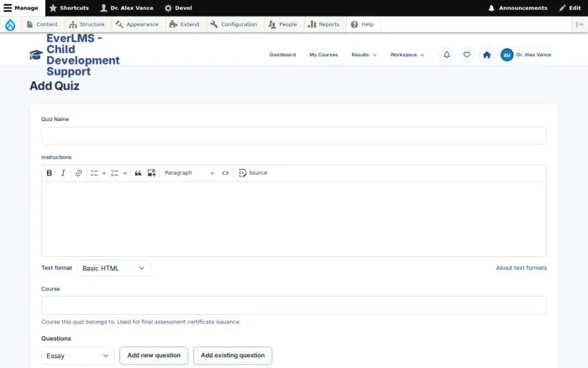Click the graduation cap site logo
The width and height of the screenshot is (588, 368).
pos(36,55)
